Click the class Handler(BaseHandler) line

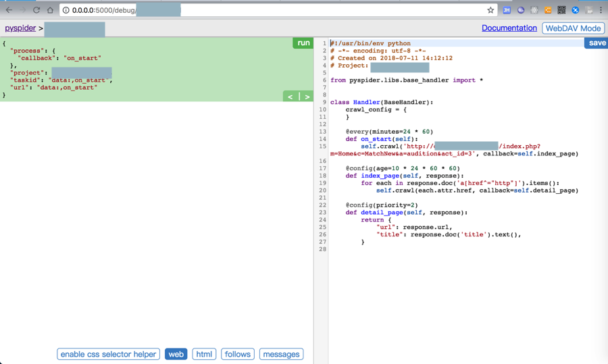382,103
